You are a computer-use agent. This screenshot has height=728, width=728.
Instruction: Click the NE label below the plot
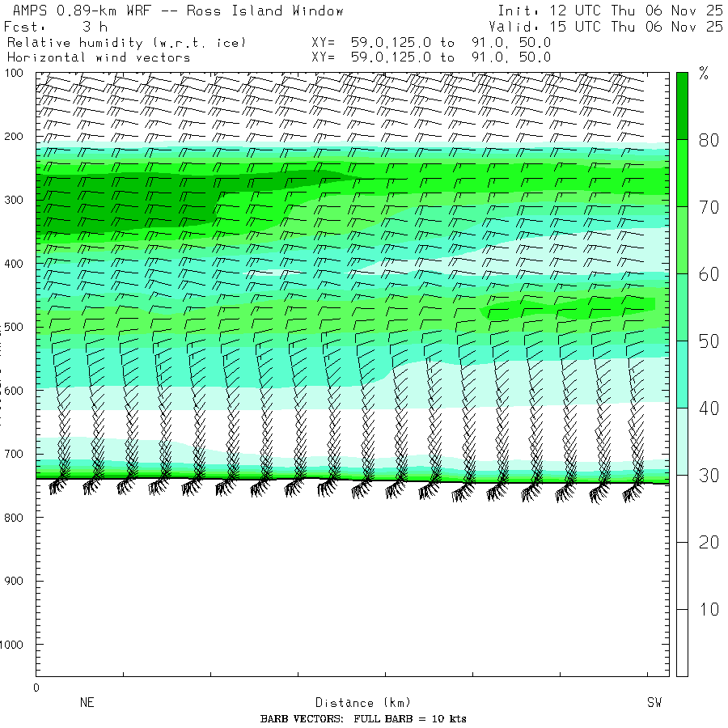click(x=87, y=703)
